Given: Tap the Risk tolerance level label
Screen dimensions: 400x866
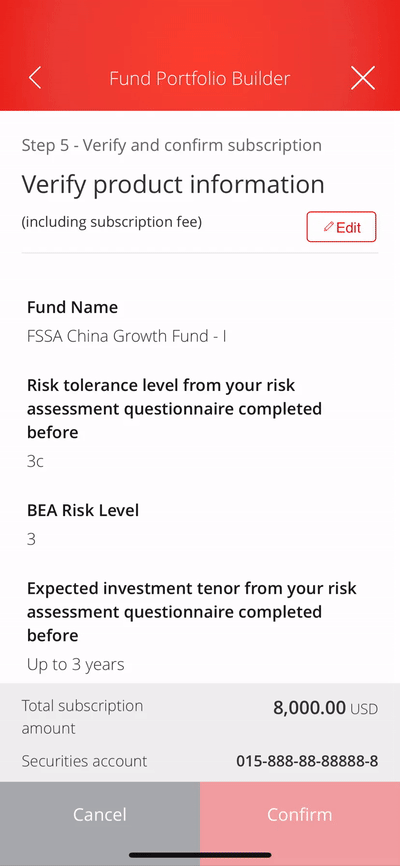Looking at the screenshot, I should coord(175,409).
